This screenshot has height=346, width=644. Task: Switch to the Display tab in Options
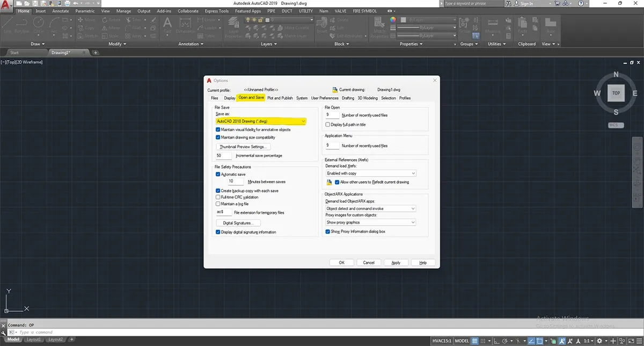click(x=229, y=98)
